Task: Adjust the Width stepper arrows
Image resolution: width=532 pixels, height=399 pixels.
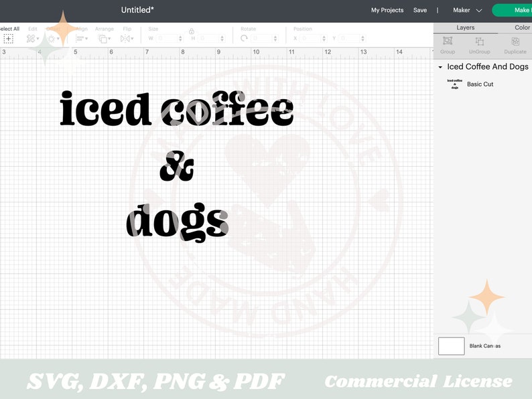Action: (x=180, y=38)
